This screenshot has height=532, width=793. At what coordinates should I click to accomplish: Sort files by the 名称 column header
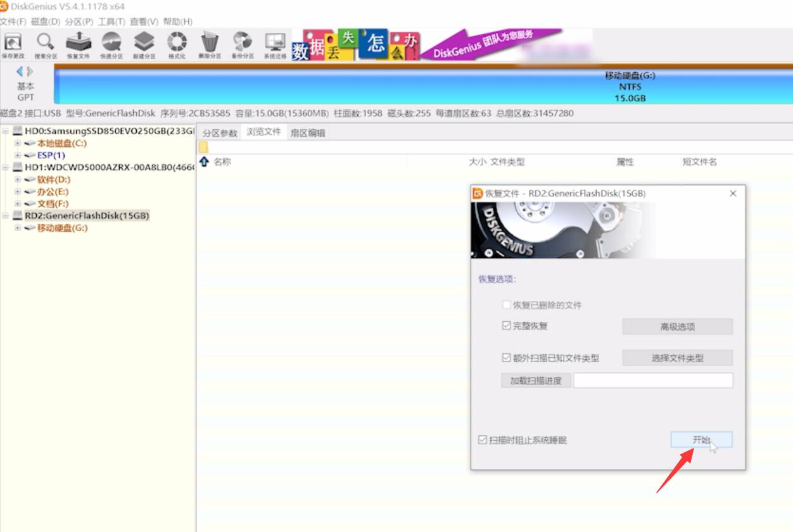coord(222,162)
